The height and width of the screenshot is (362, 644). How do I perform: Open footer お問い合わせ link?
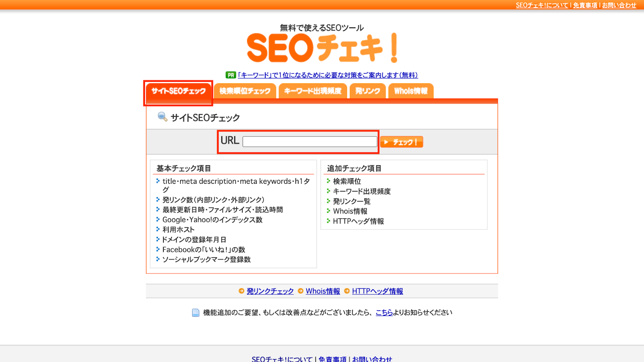372,359
